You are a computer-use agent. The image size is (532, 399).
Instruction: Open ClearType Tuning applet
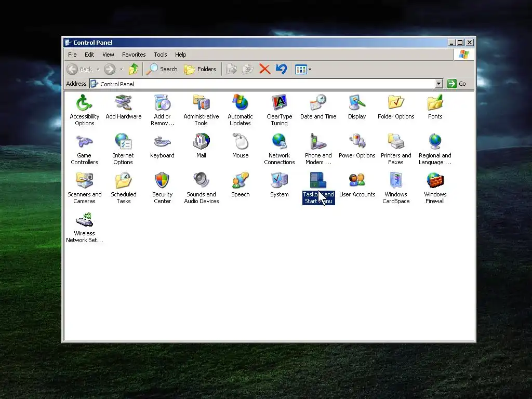279,103
